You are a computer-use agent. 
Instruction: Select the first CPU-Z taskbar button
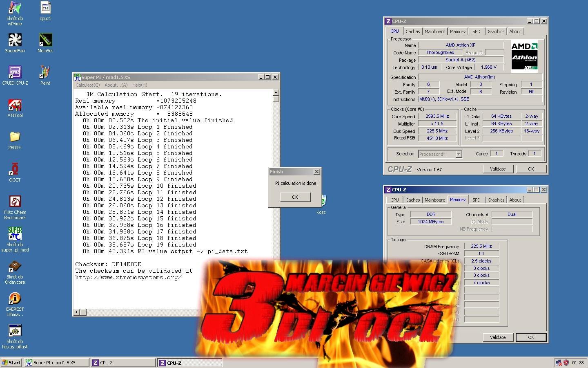point(123,363)
